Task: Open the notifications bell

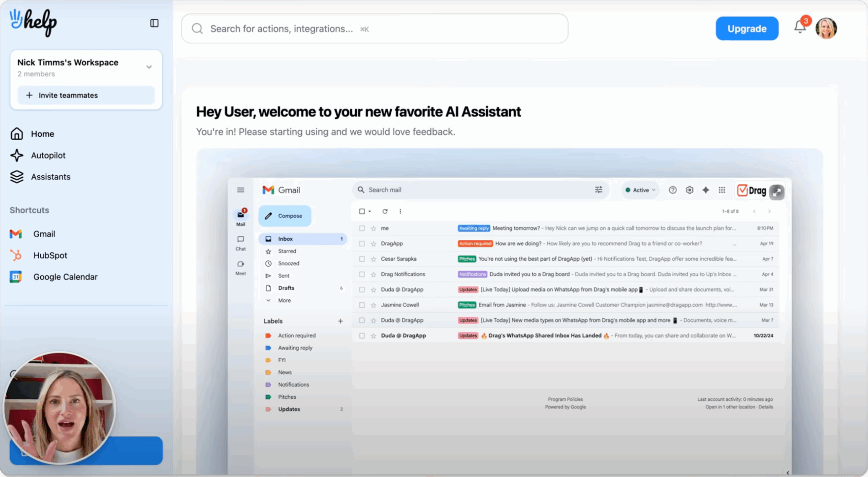Action: [x=800, y=27]
